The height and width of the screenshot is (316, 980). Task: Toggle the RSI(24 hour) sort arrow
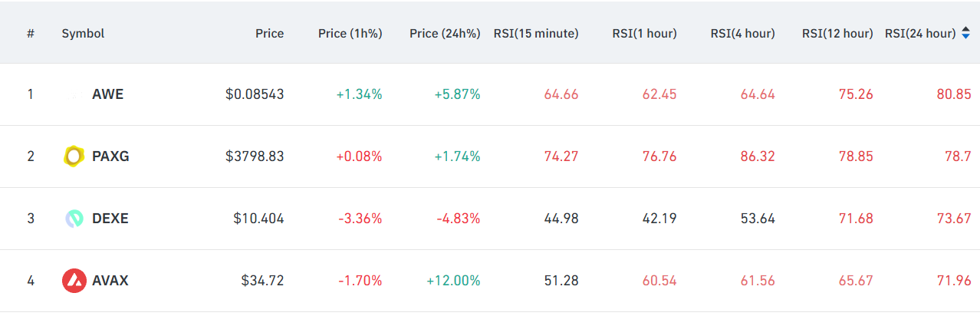coord(965,34)
